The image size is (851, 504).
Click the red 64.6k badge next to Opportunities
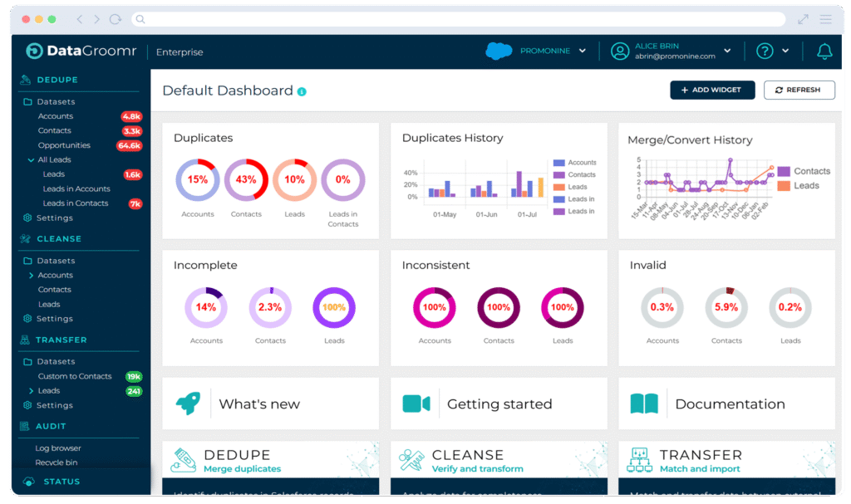tap(129, 144)
